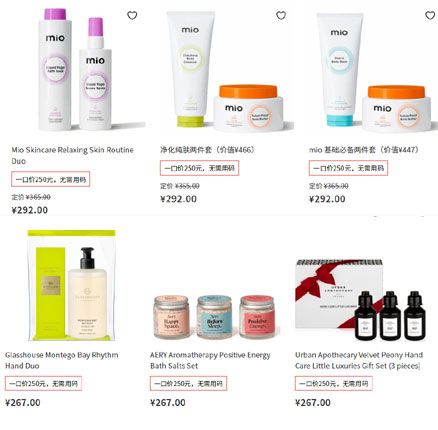438x430 pixels.
Task: Click 一口价250元 promo badge under Relaxing Duo
Action: click(x=51, y=180)
